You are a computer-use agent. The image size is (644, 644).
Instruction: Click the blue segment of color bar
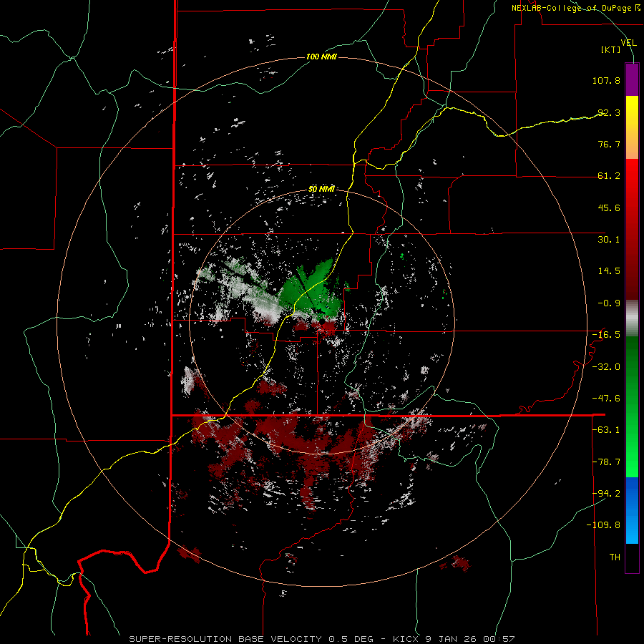click(632, 510)
